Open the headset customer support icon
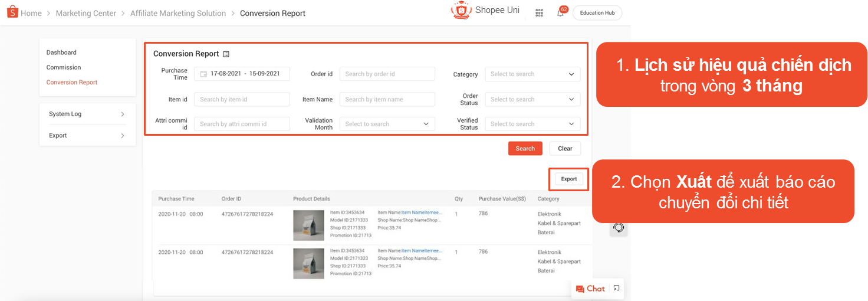868x301 pixels. point(619,228)
